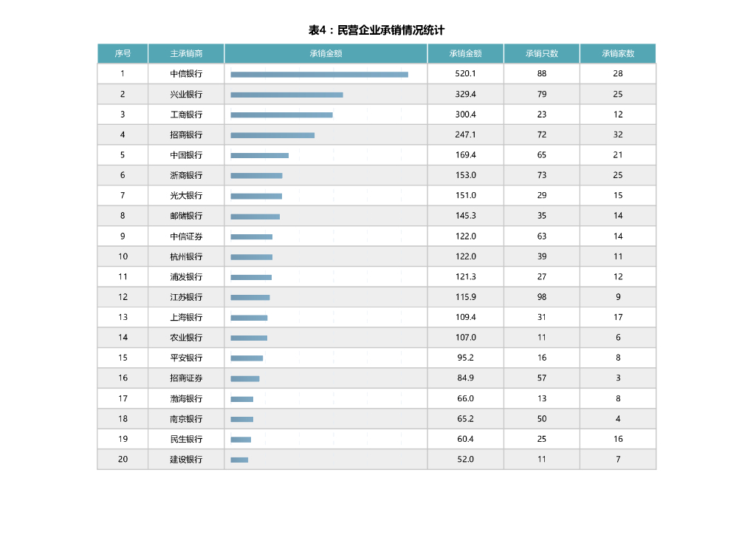The height and width of the screenshot is (535, 756).
Task: Click the 邮储银行 name cell
Action: coord(186,216)
